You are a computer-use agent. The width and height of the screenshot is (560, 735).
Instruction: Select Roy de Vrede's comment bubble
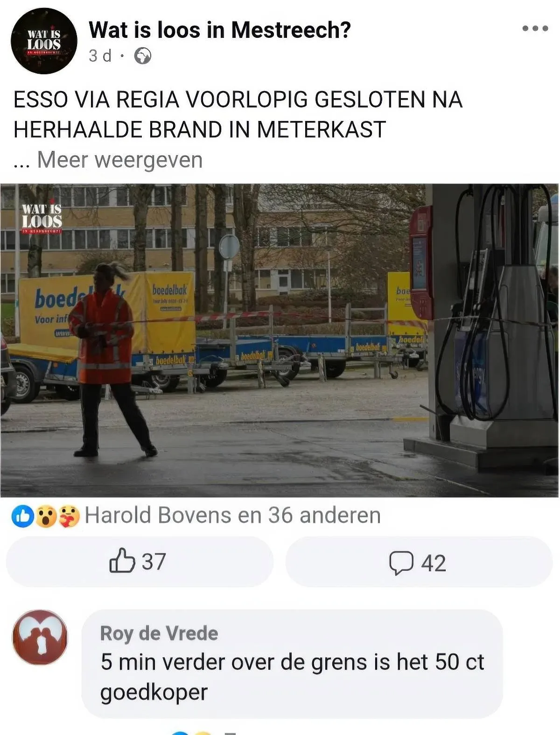[292, 663]
